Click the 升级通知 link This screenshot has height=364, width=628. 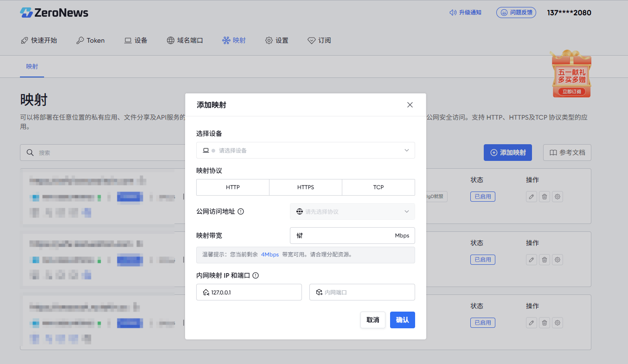pyautogui.click(x=466, y=13)
